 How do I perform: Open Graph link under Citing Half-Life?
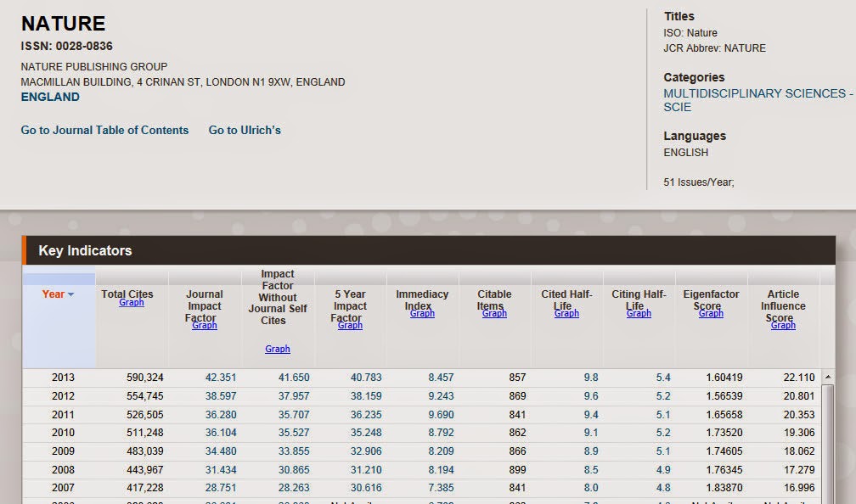[x=639, y=313]
